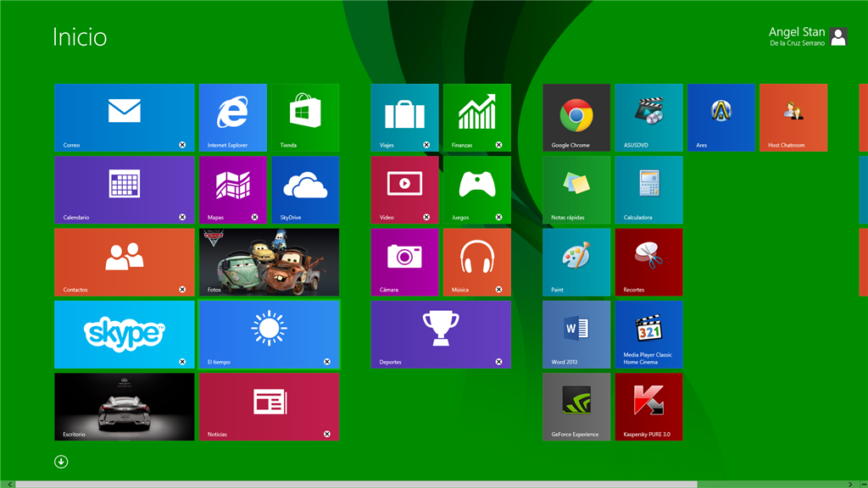Open the Vídeo tile
Screen dimensions: 868x488
point(404,190)
